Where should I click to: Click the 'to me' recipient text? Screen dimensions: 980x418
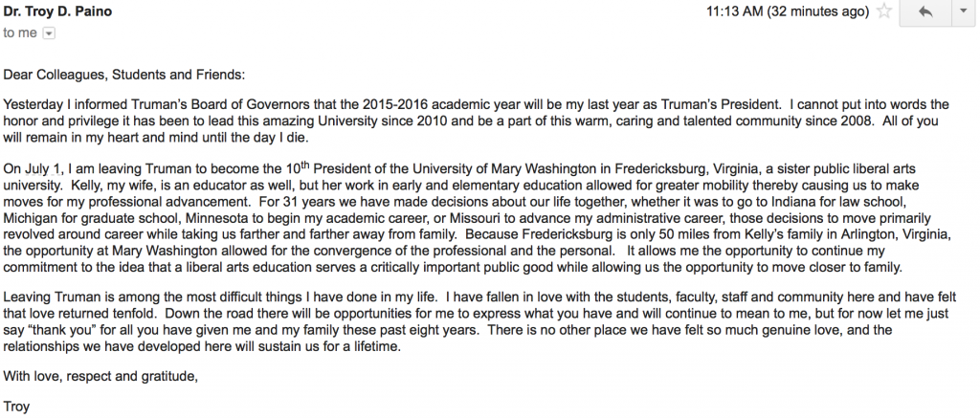[21, 33]
